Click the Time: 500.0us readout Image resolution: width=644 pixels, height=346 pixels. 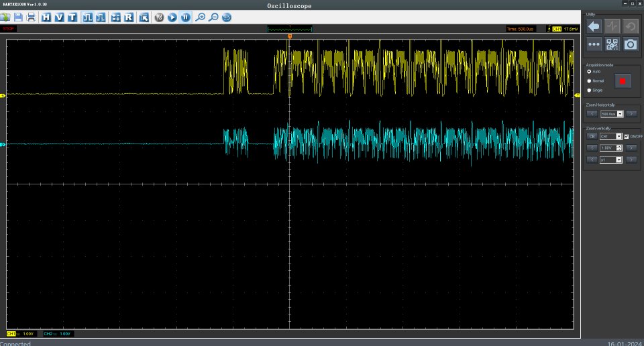(x=520, y=29)
